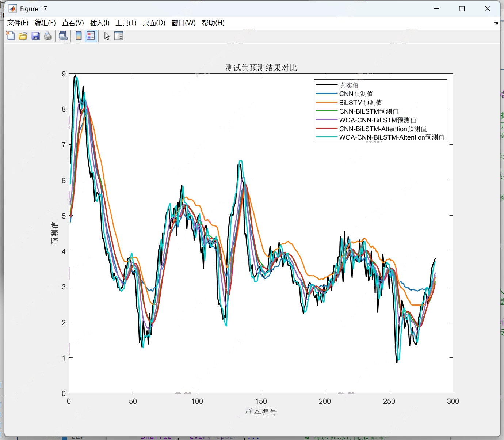
Task: Select the Edit Plot arrow tool
Action: (107, 36)
